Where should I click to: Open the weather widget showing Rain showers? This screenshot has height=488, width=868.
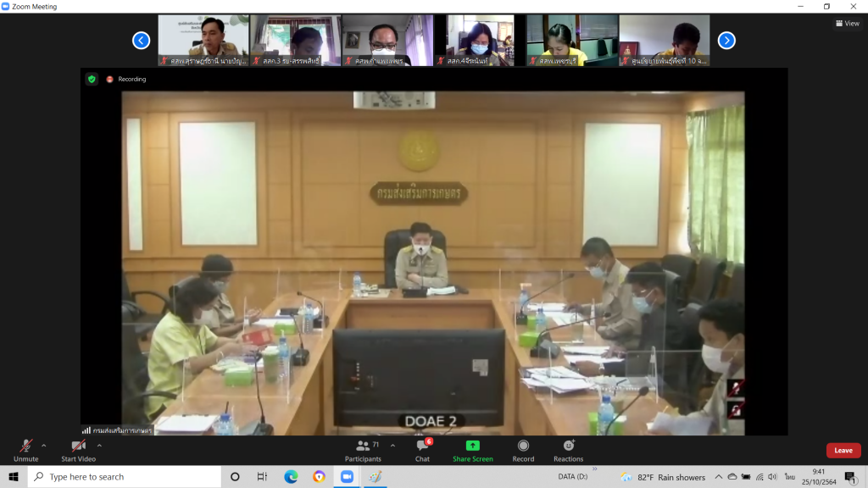[x=663, y=477]
